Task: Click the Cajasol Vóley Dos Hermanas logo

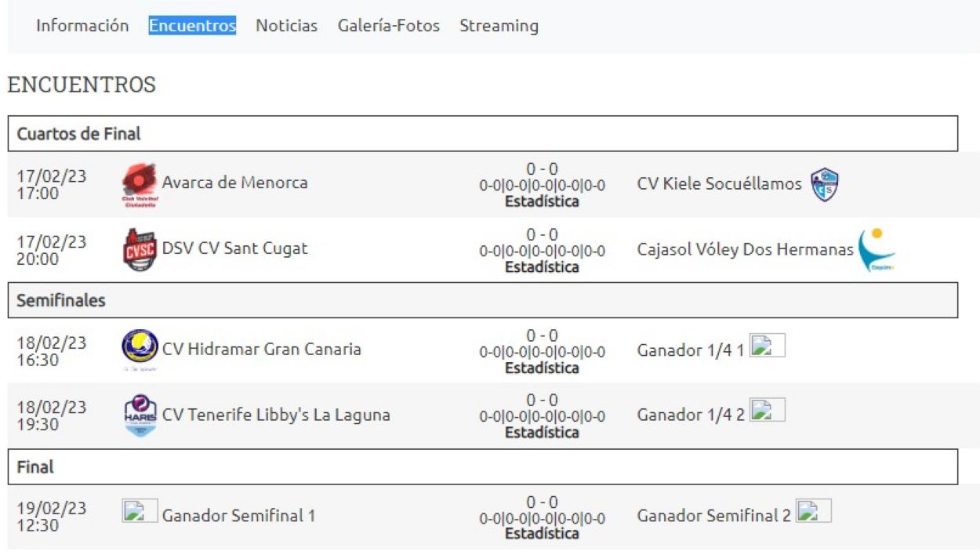Action: coord(877,250)
